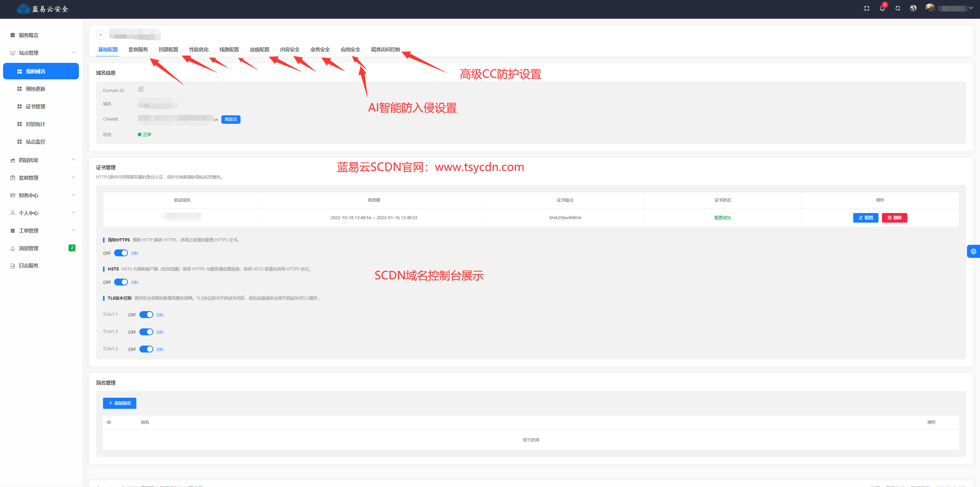Screen dimensions: 980x487
Task: Switch to the 精准访问控制 tab
Action: coord(385,50)
